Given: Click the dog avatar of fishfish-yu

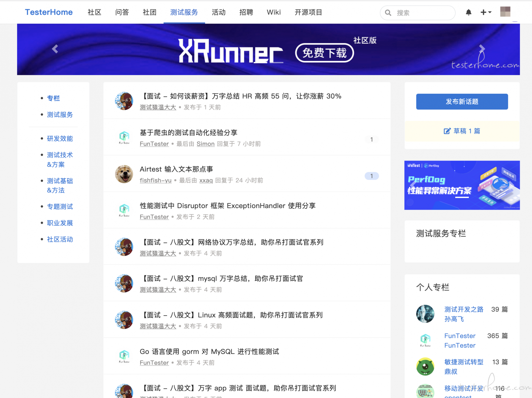Looking at the screenshot, I should click(124, 174).
